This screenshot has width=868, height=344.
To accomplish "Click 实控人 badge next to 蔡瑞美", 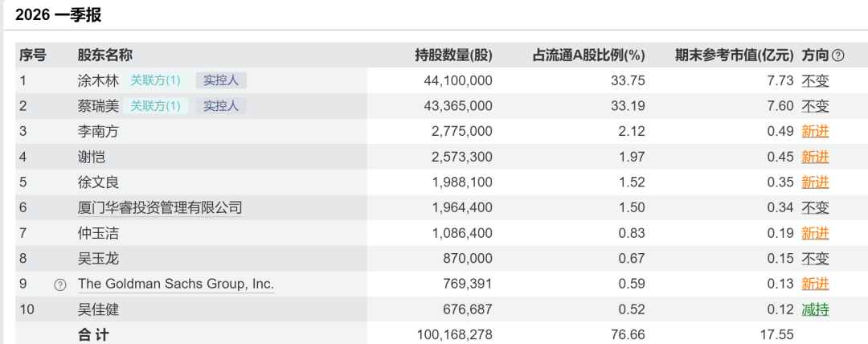I will 221,106.
